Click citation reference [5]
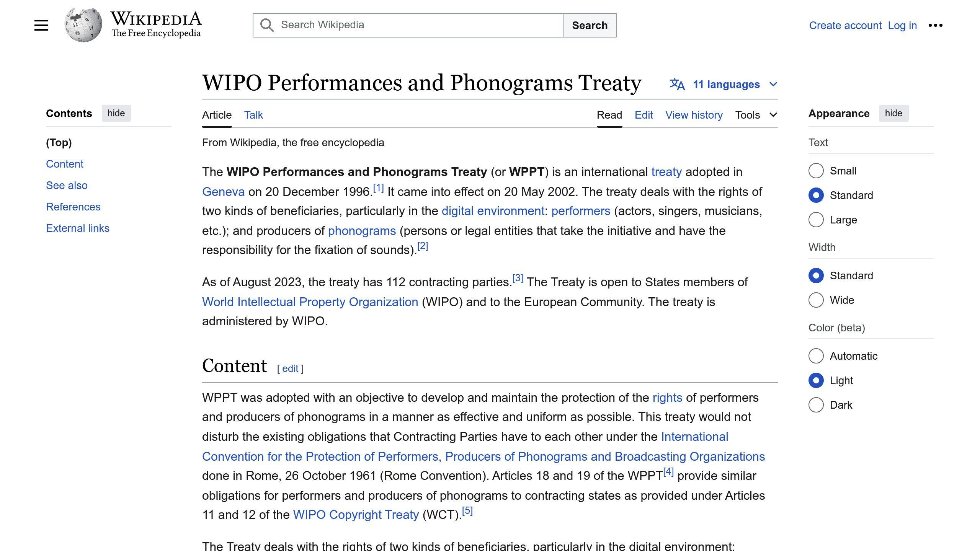The width and height of the screenshot is (980, 551). coord(467,511)
